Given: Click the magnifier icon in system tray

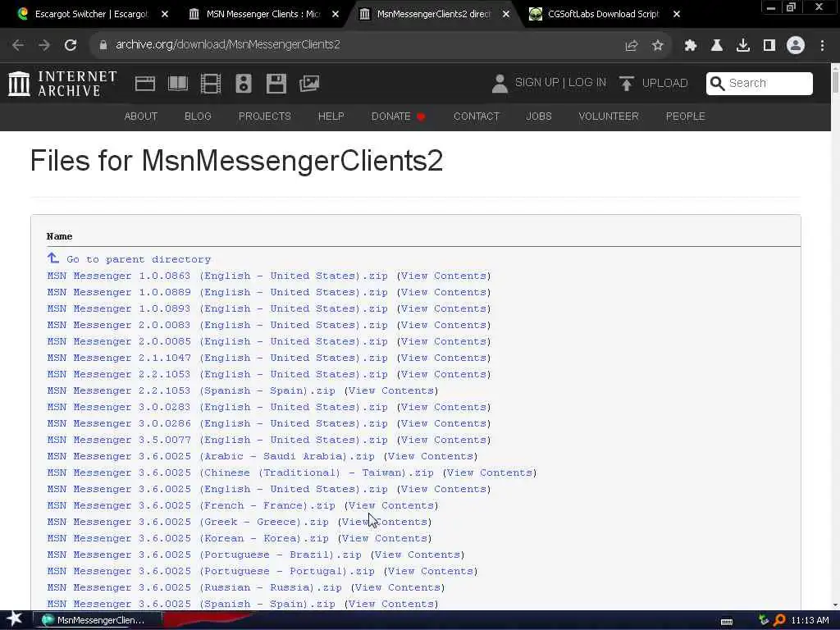Looking at the screenshot, I should click(x=779, y=620).
